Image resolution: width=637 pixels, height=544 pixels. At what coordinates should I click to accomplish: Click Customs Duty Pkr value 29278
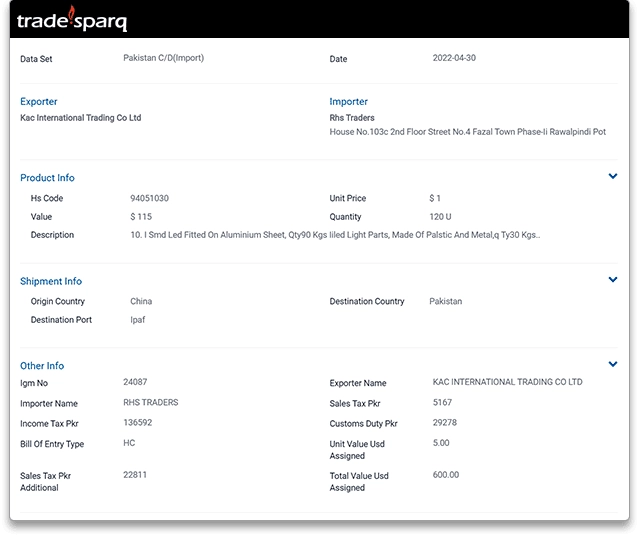coord(444,423)
